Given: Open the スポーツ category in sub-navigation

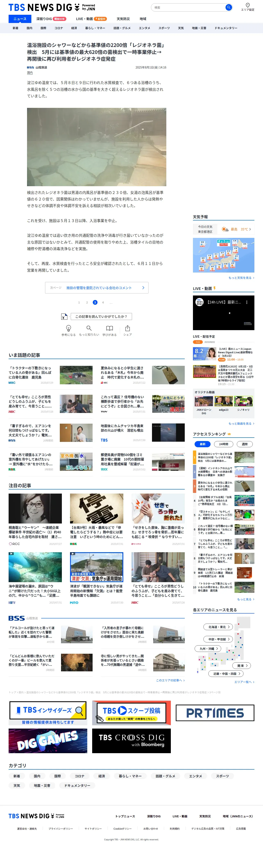Looking at the screenshot, I should (x=164, y=28).
